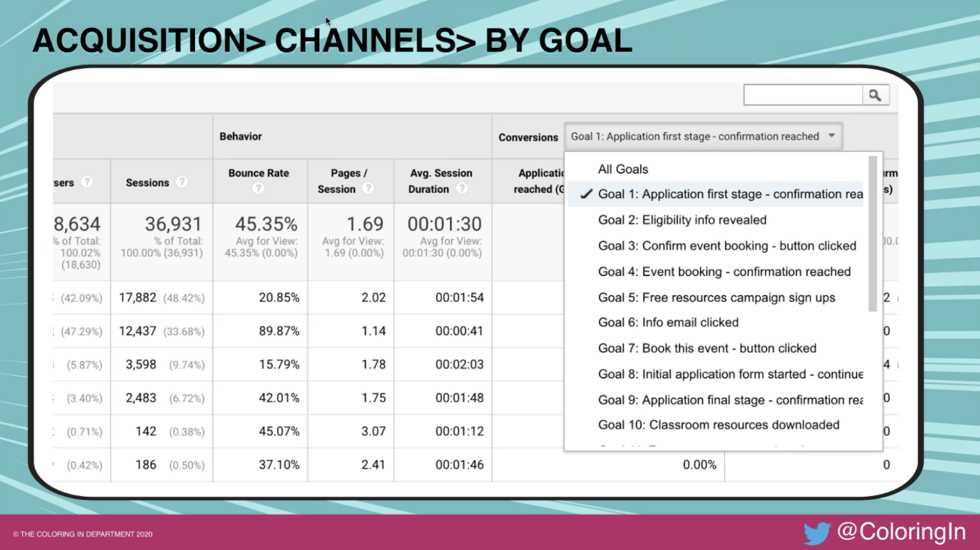Click the search magnifier button
Screen dimensions: 980x550
(x=875, y=95)
